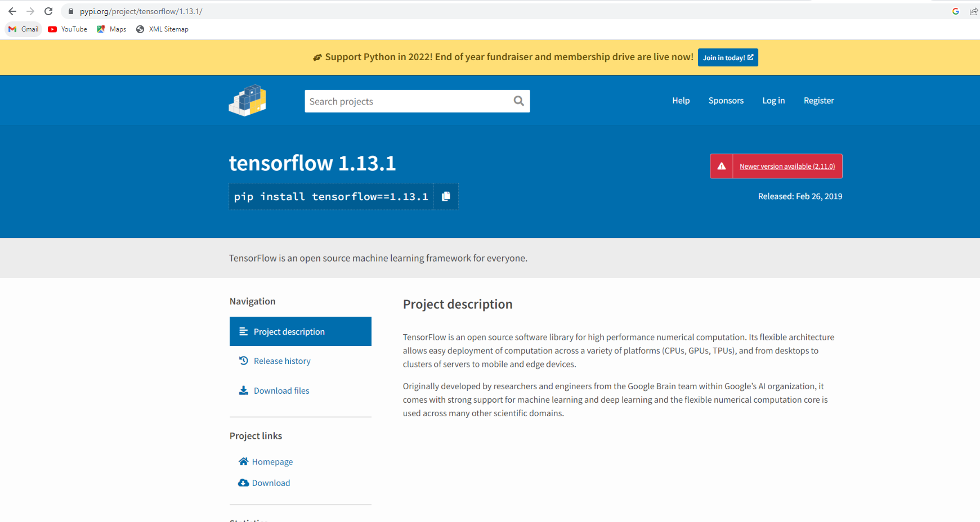Click the TensorFlow summary tagline text

pos(378,258)
